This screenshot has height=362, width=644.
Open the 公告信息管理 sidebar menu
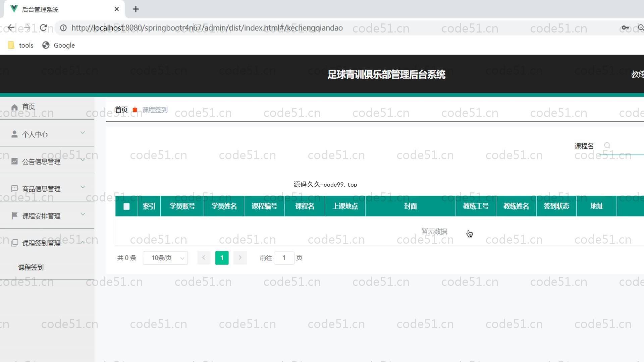47,161
